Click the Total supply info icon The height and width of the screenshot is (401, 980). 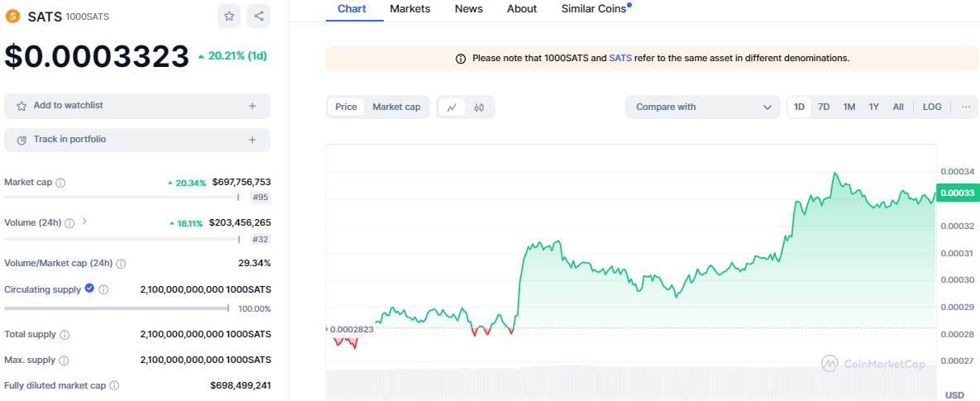(65, 335)
